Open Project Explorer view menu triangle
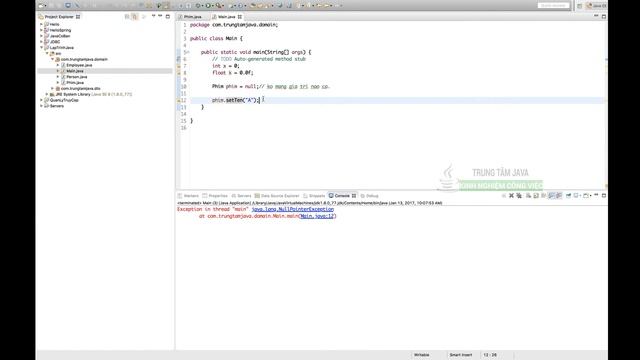640x360 pixels. click(x=153, y=16)
